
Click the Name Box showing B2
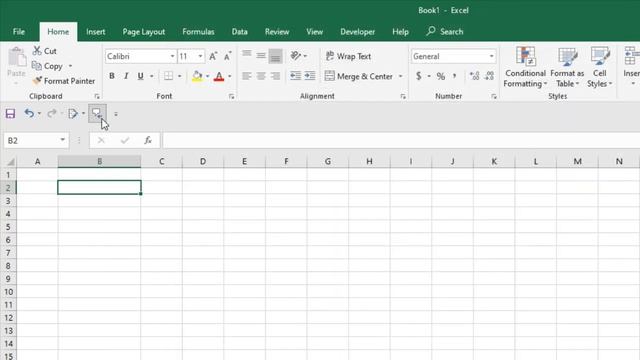coord(36,140)
